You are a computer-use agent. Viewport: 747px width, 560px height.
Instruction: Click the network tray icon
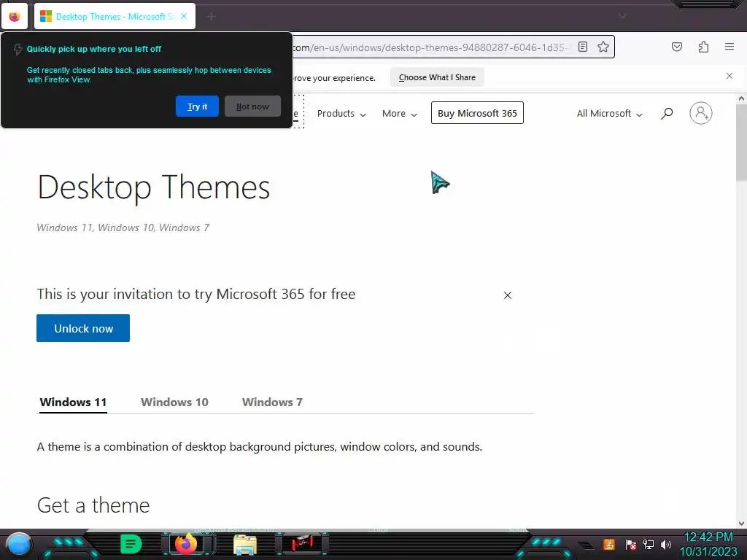coord(648,544)
